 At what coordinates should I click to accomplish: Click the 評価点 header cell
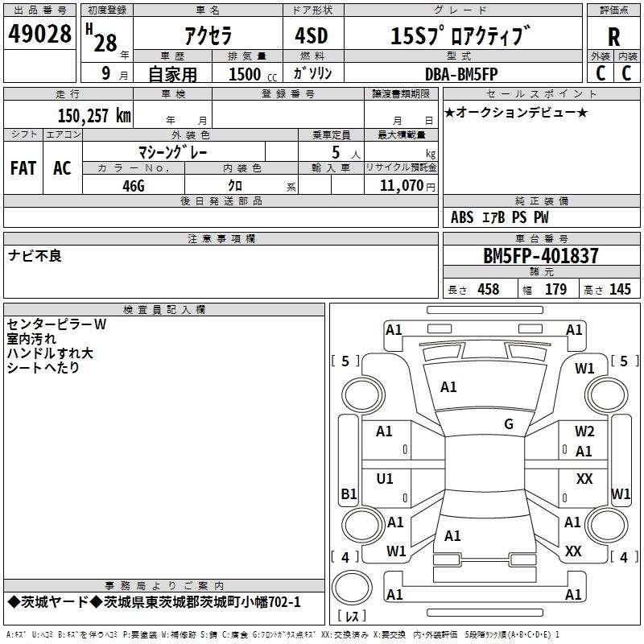[x=613, y=10]
